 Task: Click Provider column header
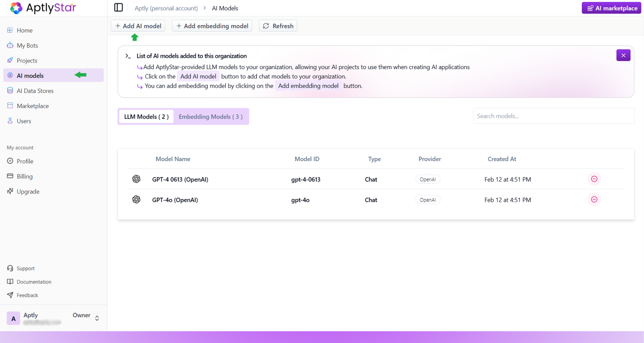[x=430, y=159]
